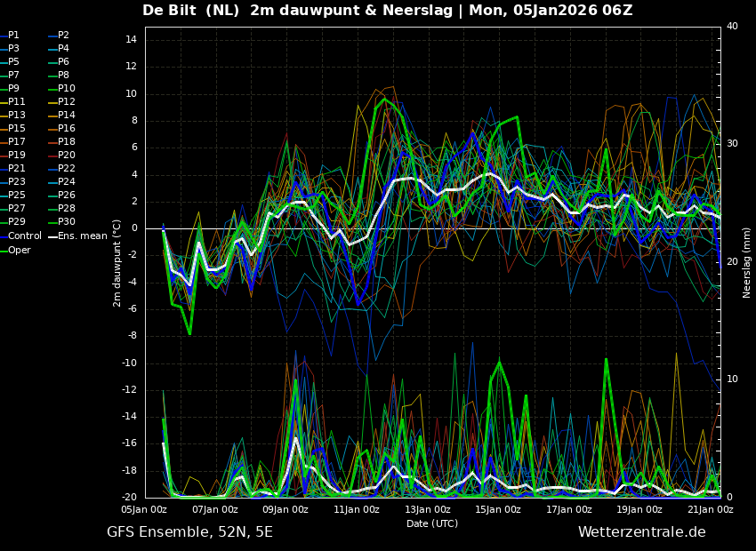This screenshot has height=551, width=756.
Task: Click the 40 mm precipitation axis value
Action: pos(732,26)
